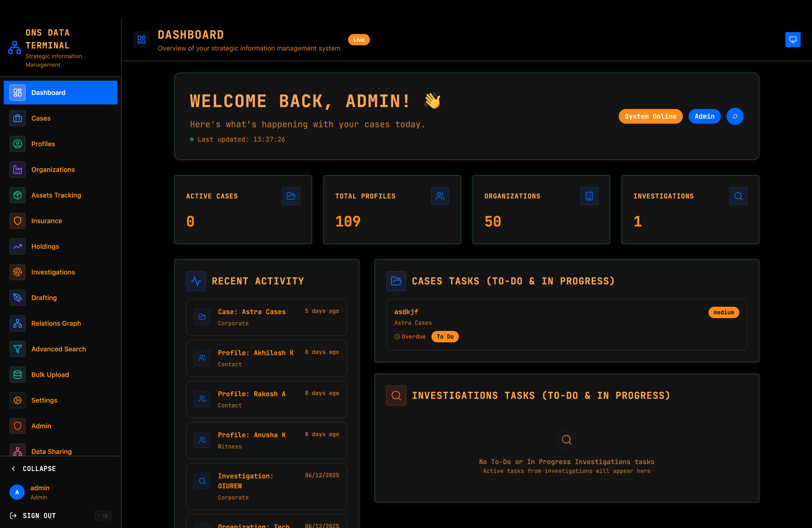Click the Advanced Search funnel icon

click(x=17, y=349)
